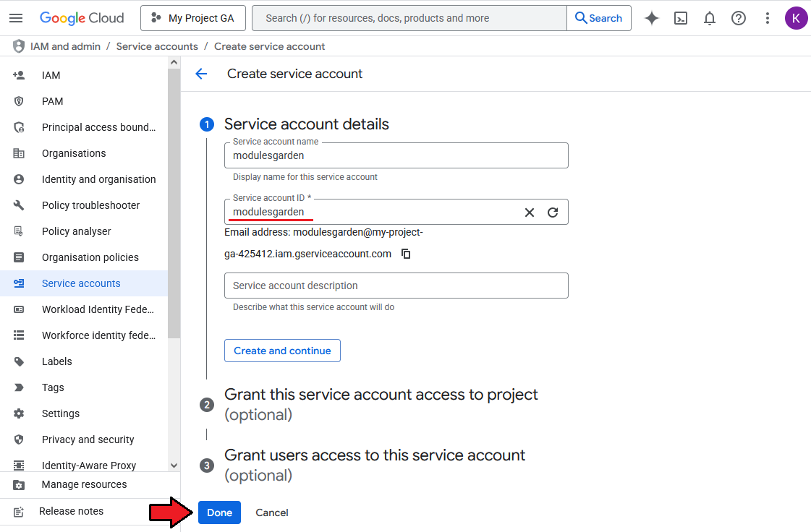Focus the Service account description field

coord(396,286)
